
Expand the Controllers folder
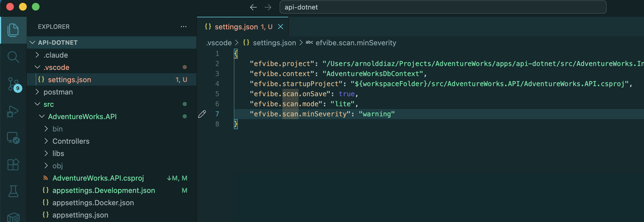pyautogui.click(x=46, y=141)
